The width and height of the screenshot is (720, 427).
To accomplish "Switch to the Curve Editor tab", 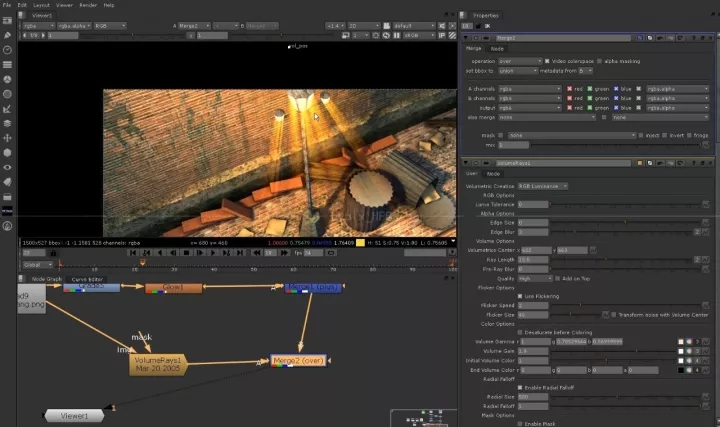I will point(85,279).
